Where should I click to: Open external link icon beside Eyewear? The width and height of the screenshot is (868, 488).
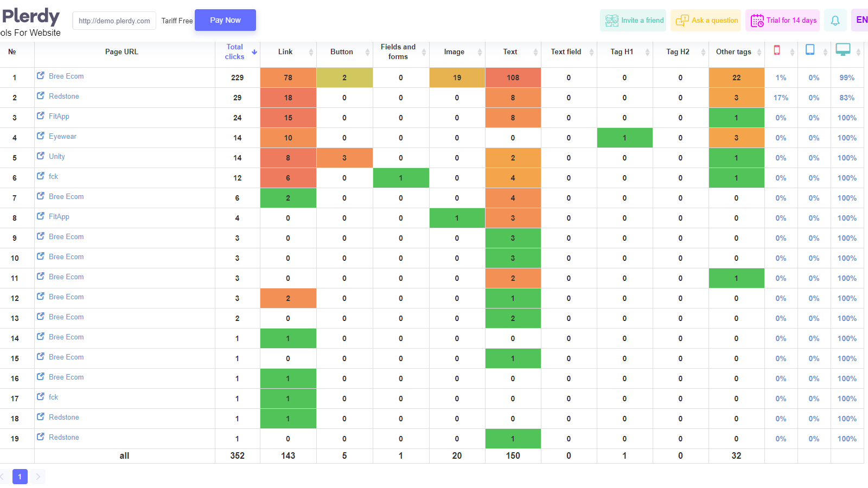tap(41, 136)
